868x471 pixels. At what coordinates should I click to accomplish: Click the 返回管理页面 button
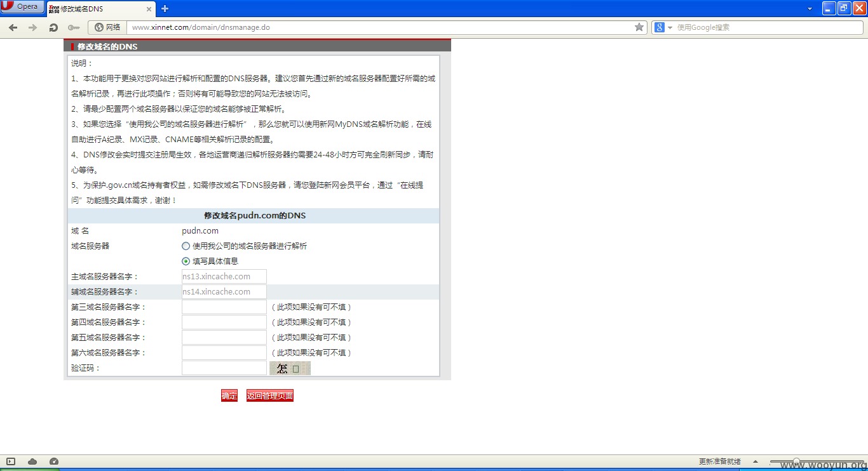click(x=270, y=395)
